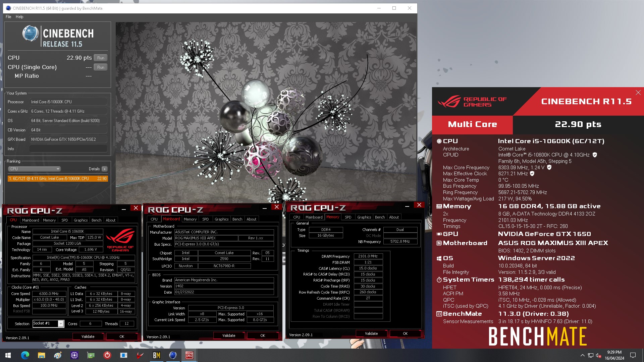Open the File menu in Cinebench
This screenshot has height=362, width=644.
8,17
